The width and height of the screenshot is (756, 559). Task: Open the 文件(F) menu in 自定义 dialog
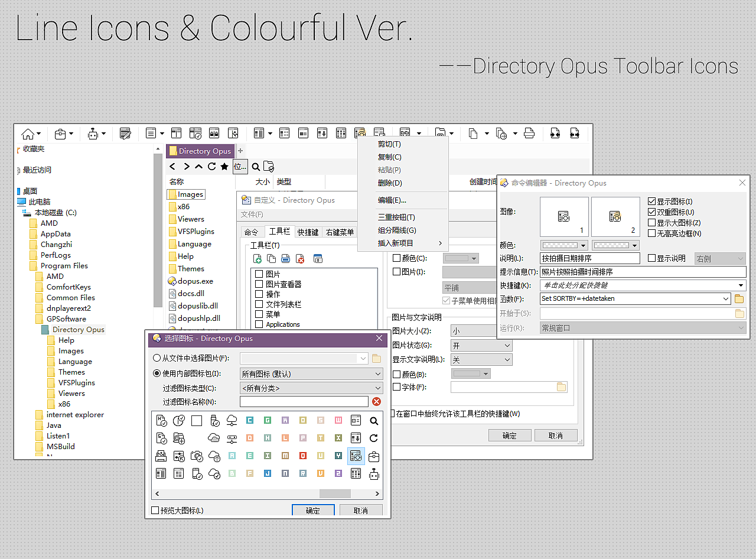[x=252, y=214]
